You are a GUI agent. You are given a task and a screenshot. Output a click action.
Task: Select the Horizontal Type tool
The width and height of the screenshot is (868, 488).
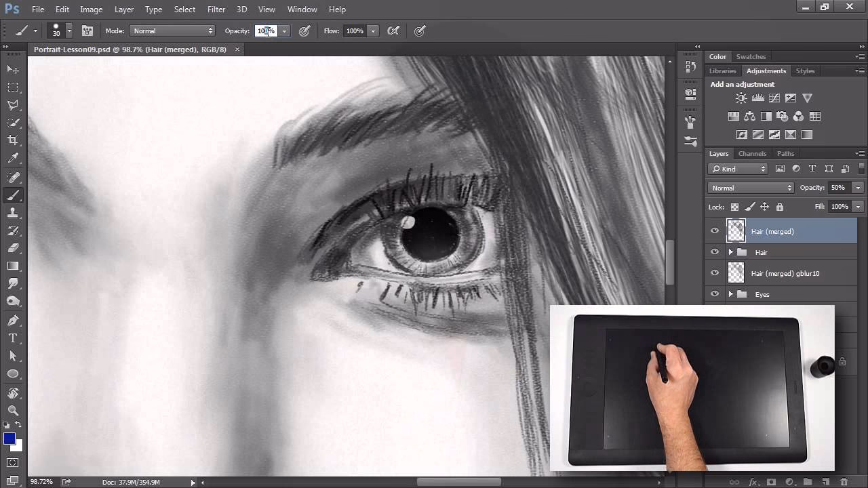[14, 338]
